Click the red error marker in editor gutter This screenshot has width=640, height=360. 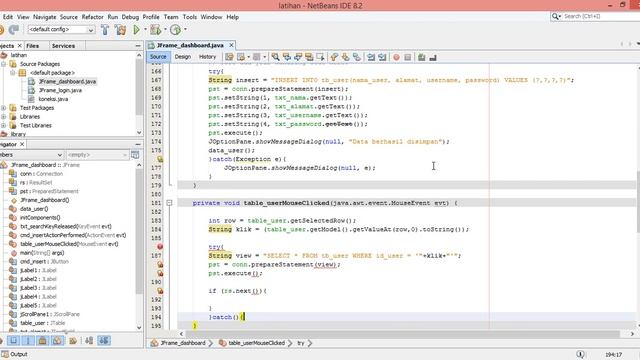(x=160, y=247)
